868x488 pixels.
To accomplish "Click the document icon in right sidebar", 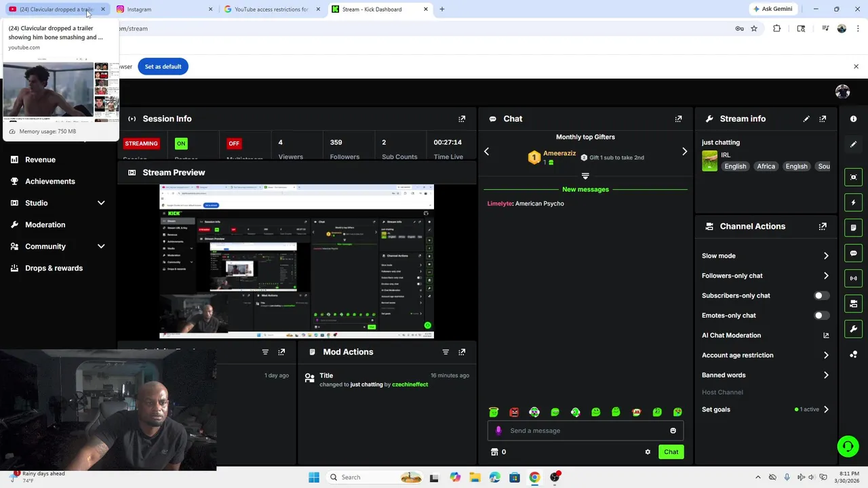I will pyautogui.click(x=853, y=227).
